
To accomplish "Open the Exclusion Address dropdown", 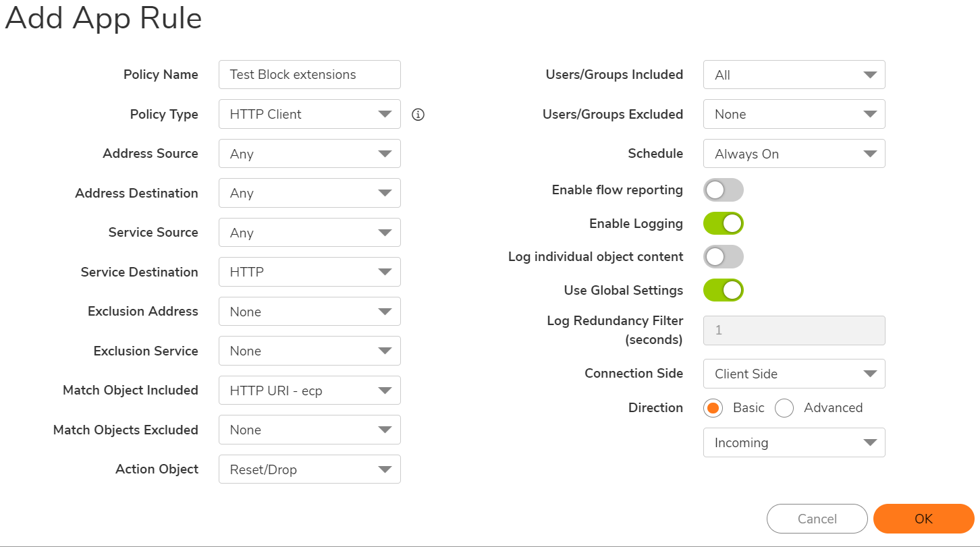I will pos(310,312).
